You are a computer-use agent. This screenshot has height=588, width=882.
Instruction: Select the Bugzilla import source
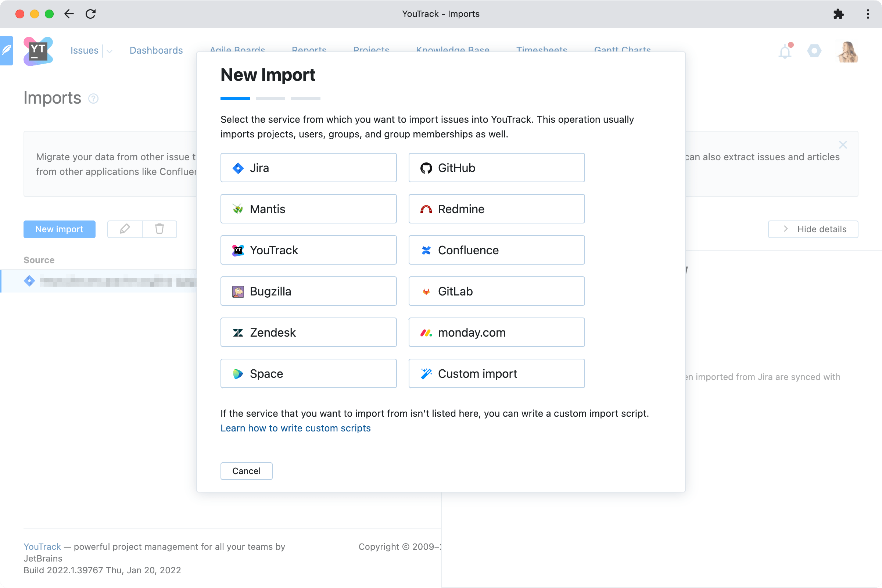(308, 291)
